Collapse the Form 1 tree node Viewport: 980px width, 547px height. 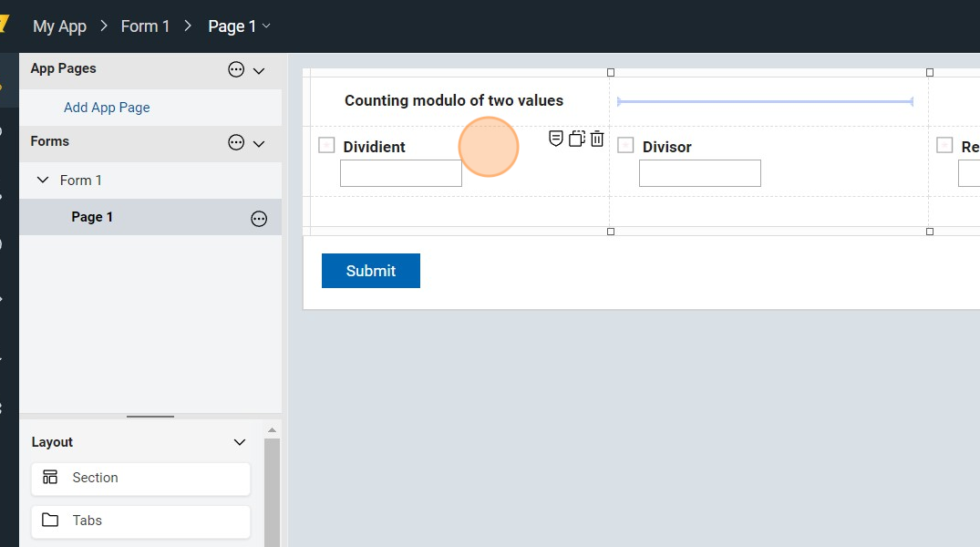click(43, 181)
